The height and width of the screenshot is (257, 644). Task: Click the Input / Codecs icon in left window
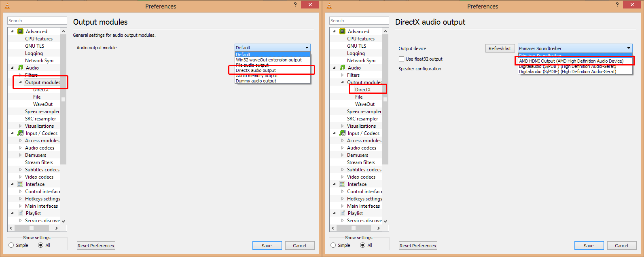[x=20, y=133]
